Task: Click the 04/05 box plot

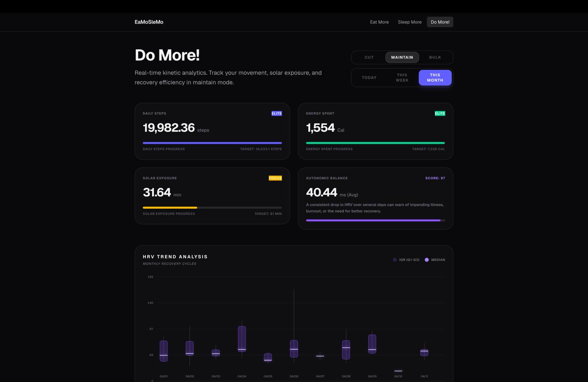Action: 268,357
